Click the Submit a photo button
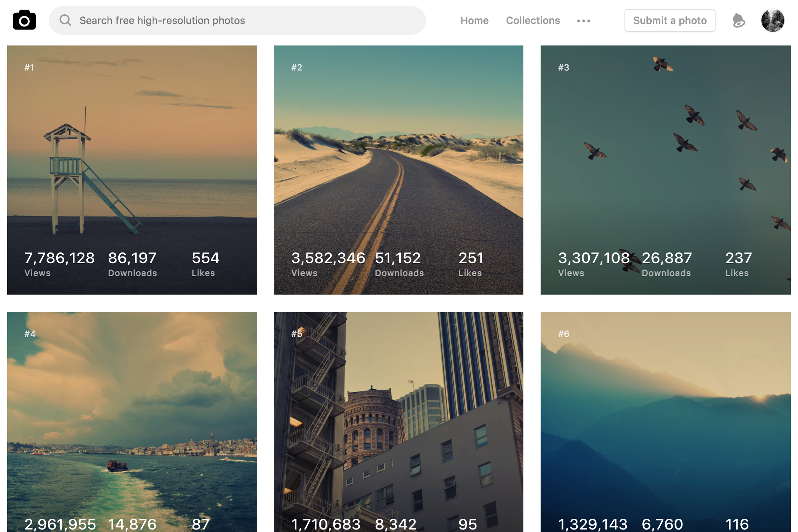The width and height of the screenshot is (798, 532). pos(670,20)
